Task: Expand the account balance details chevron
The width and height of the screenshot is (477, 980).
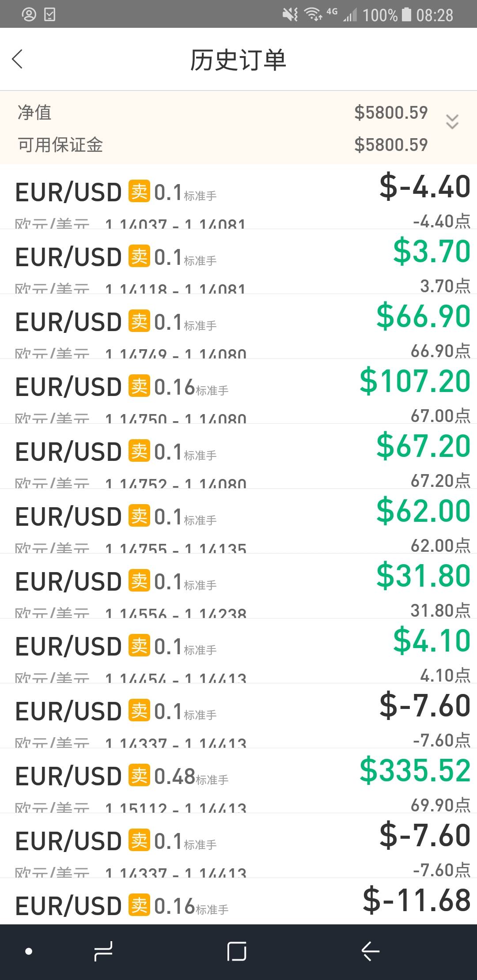Action: click(x=452, y=121)
